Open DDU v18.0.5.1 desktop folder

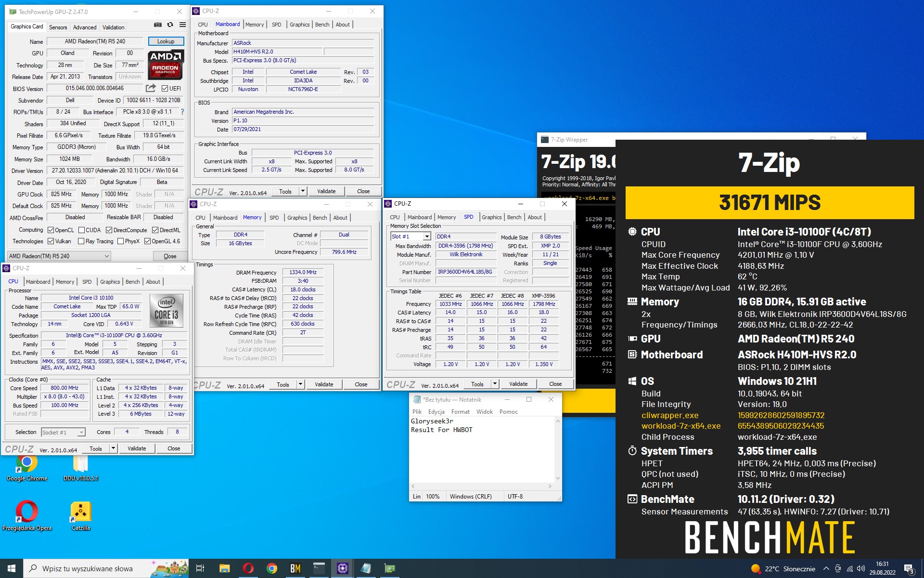click(80, 467)
